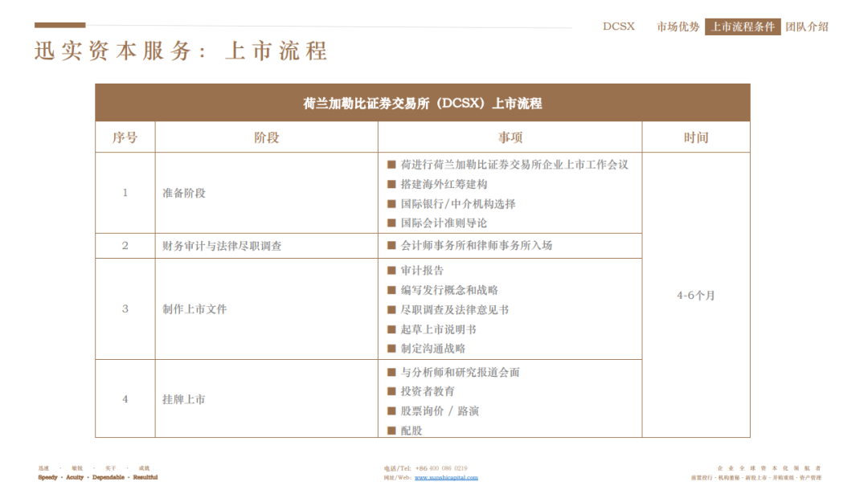
Task: Click sequence number 1 cell
Action: tap(125, 193)
